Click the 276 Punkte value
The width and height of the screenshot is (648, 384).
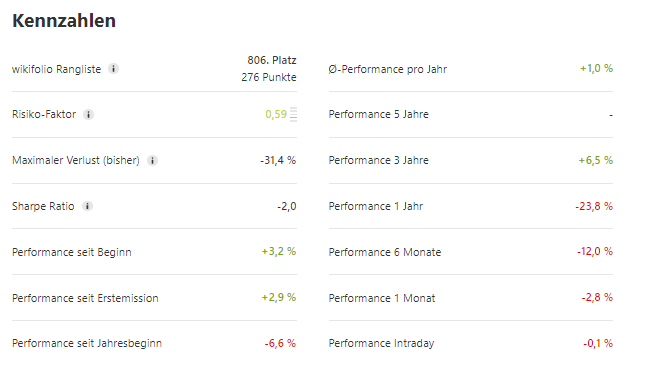pyautogui.click(x=269, y=77)
